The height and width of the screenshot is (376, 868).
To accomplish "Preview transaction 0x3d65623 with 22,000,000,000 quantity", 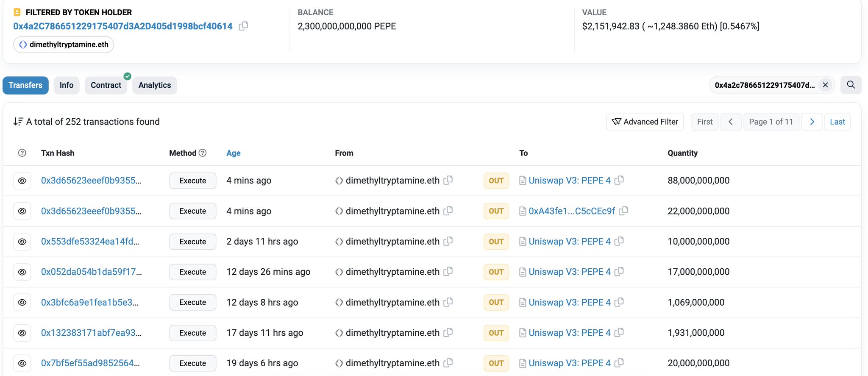I will [x=22, y=211].
